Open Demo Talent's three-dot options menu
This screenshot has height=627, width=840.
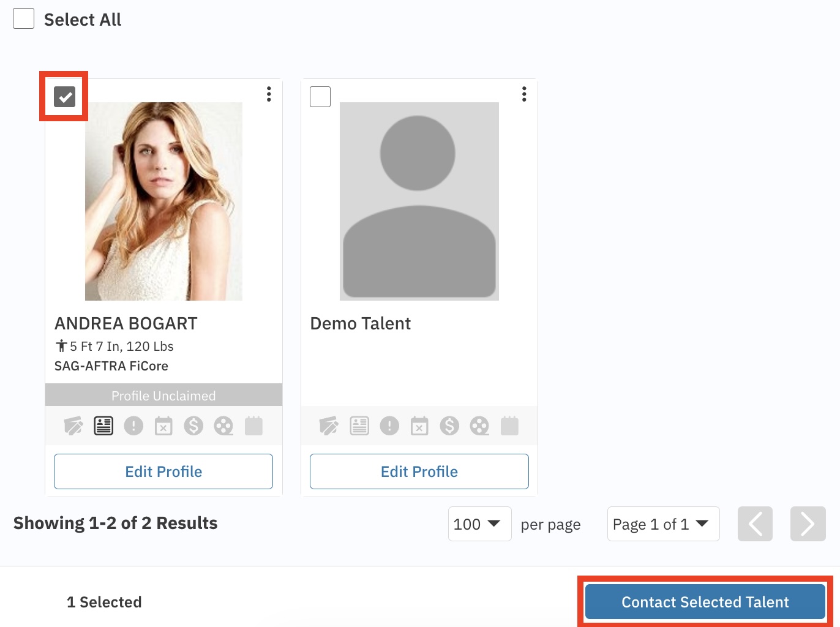(x=524, y=94)
